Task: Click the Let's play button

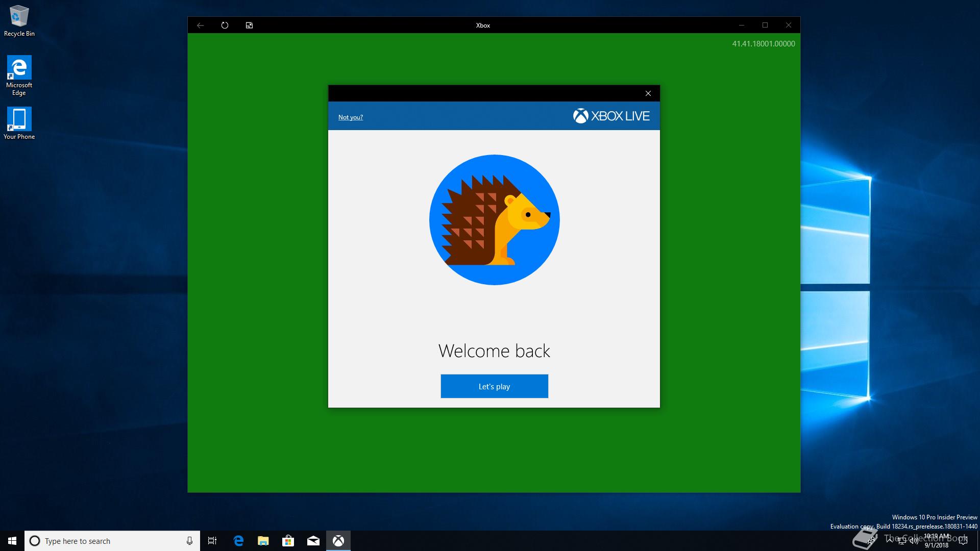Action: [495, 386]
